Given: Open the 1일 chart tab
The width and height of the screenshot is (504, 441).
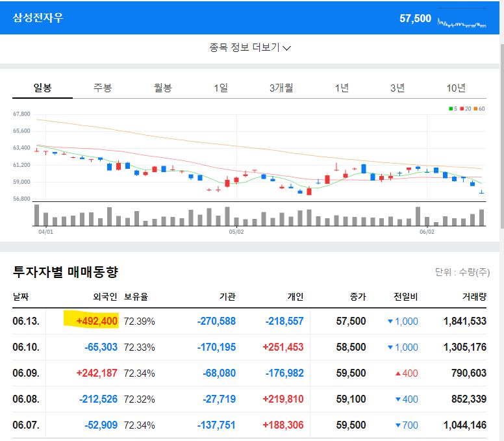Looking at the screenshot, I should pyautogui.click(x=221, y=88).
